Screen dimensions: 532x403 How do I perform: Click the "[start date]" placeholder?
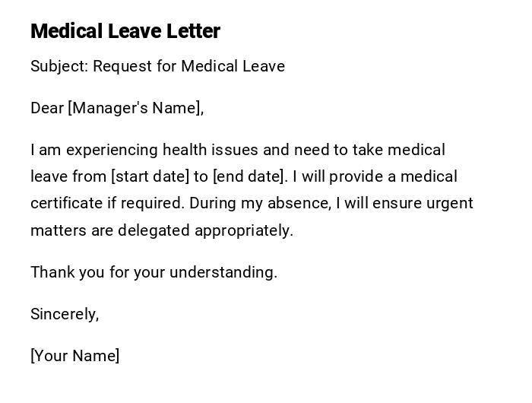point(150,176)
